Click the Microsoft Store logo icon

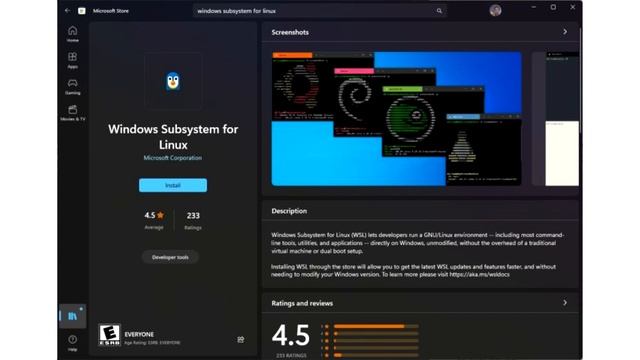coord(82,11)
